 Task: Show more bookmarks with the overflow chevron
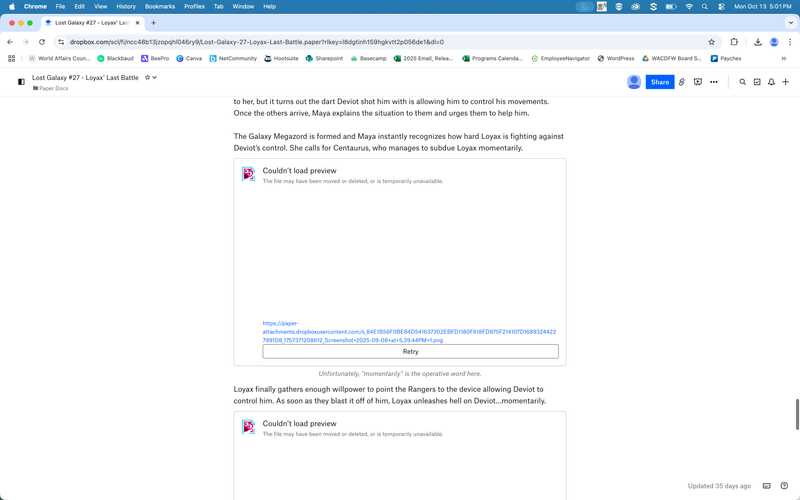[x=783, y=59]
